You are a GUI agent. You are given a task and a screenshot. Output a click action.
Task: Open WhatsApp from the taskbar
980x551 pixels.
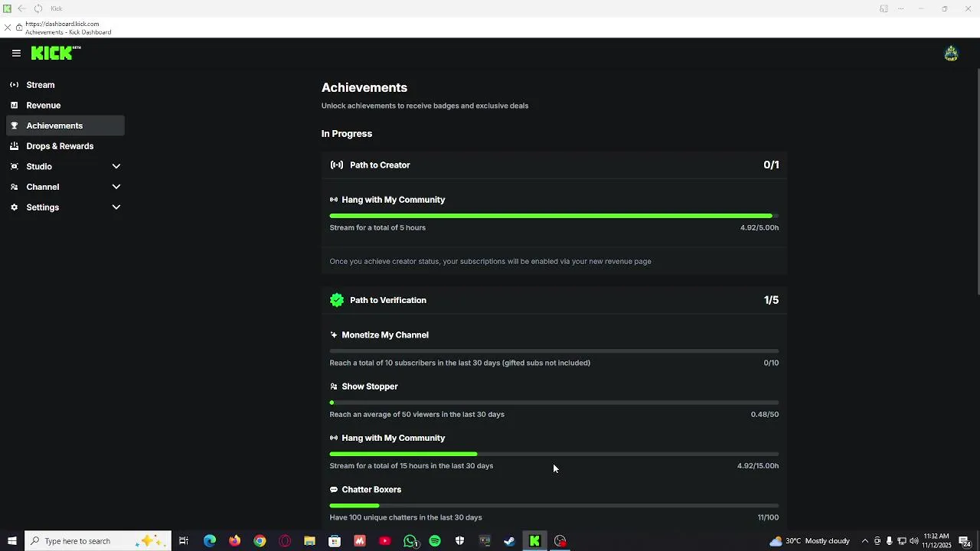410,541
